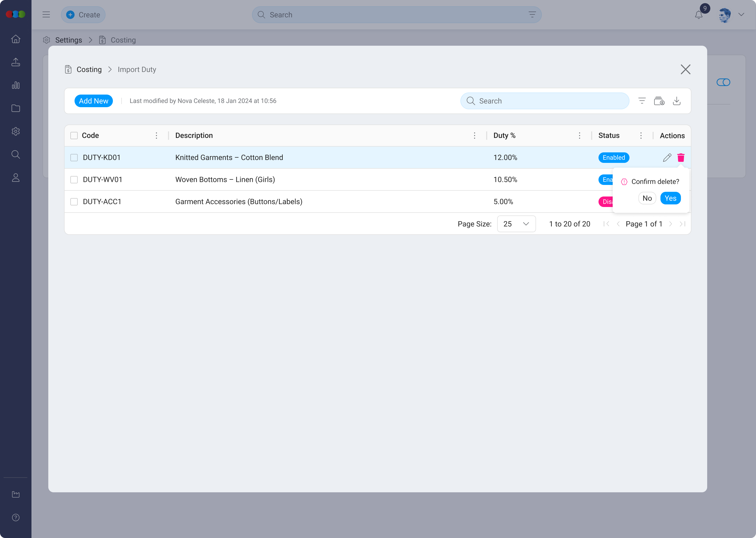Click the export download icon above the table
Image resolution: width=756 pixels, height=538 pixels.
677,101
